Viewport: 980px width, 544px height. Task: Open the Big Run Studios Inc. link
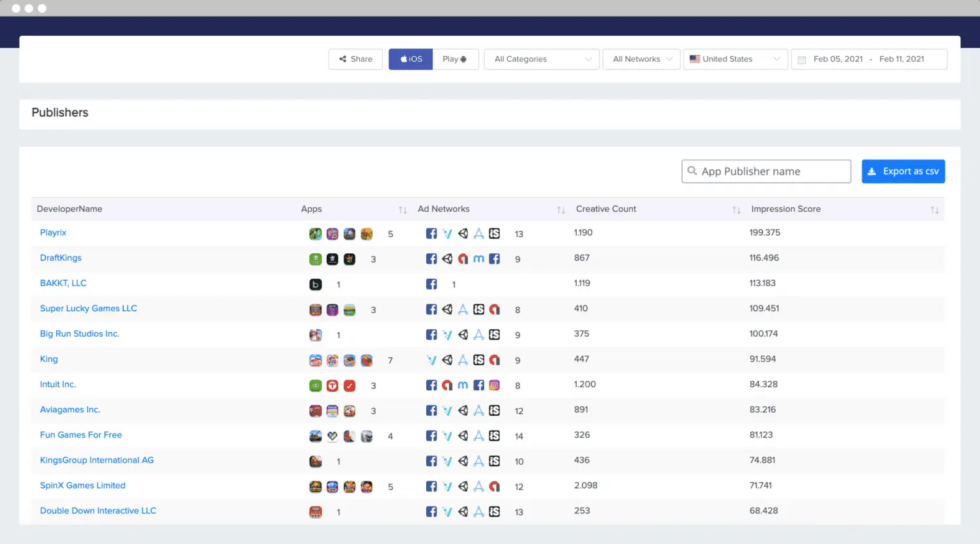[80, 334]
